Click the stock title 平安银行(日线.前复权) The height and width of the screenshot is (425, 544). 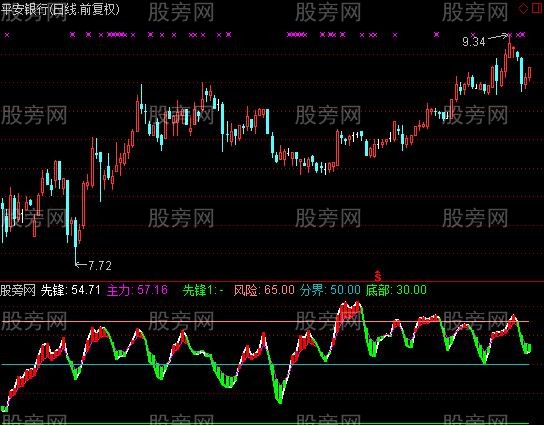[60, 10]
